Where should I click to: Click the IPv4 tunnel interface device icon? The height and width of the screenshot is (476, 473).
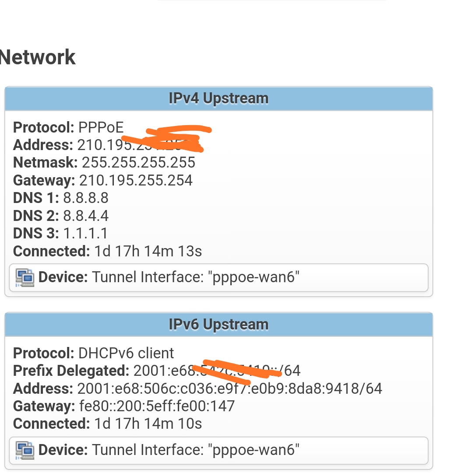[25, 277]
